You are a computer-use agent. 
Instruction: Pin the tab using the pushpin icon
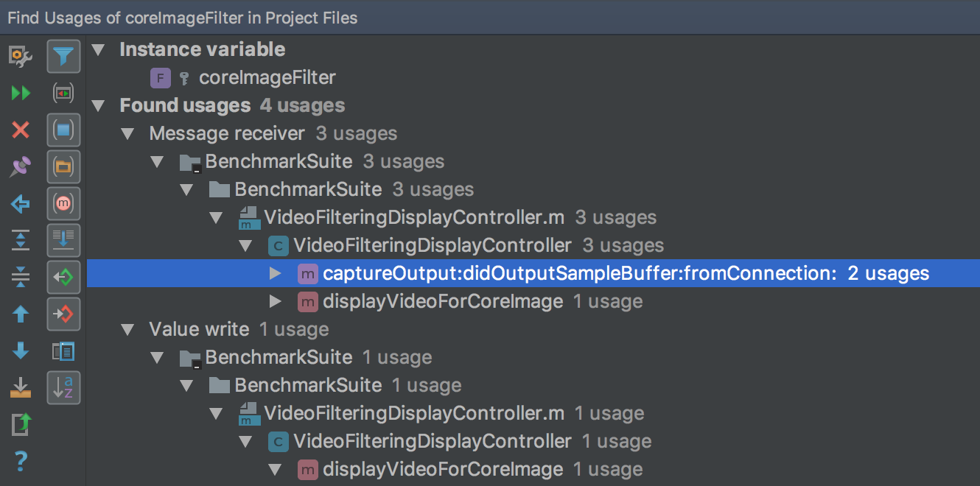click(x=21, y=167)
